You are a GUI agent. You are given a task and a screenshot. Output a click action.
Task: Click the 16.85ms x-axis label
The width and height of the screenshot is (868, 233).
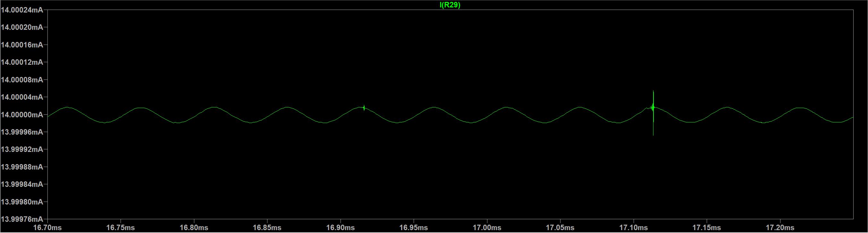tap(267, 228)
